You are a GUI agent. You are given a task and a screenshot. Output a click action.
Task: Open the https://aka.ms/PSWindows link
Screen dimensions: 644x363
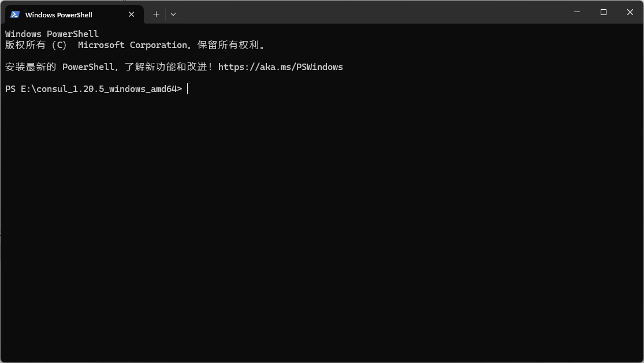280,67
